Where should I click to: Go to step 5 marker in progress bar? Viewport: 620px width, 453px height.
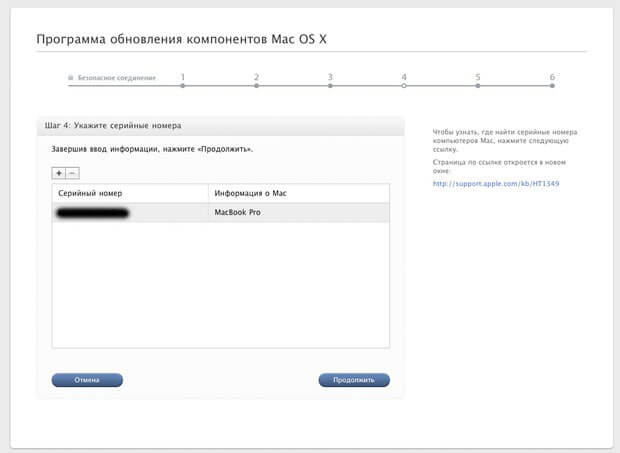pyautogui.click(x=478, y=85)
